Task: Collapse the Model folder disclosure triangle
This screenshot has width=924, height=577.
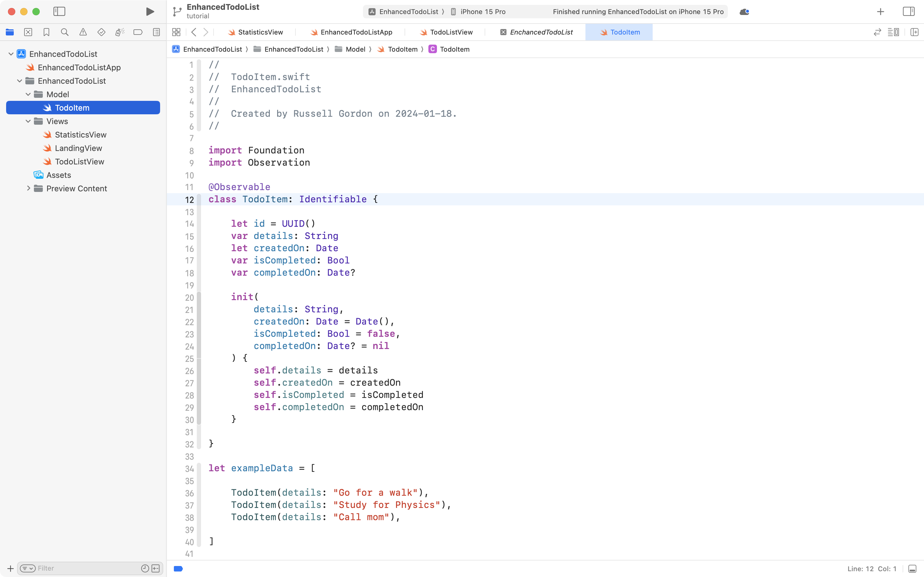Action: click(x=28, y=94)
